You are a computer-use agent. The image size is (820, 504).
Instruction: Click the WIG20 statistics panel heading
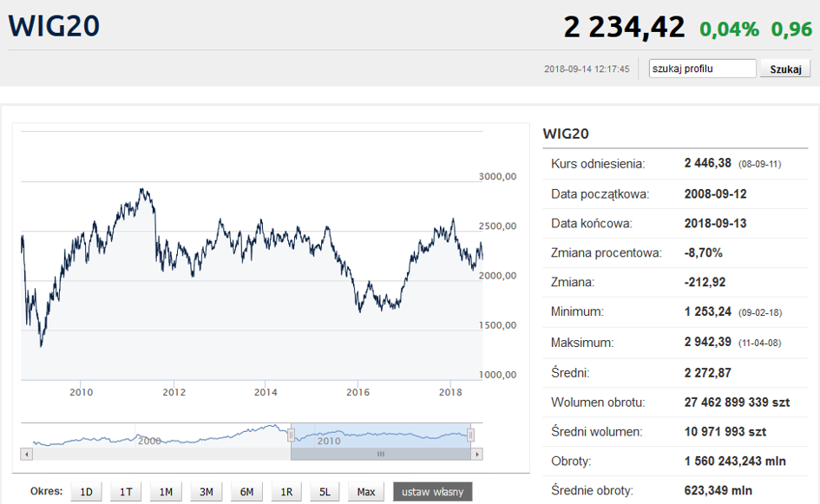point(566,134)
